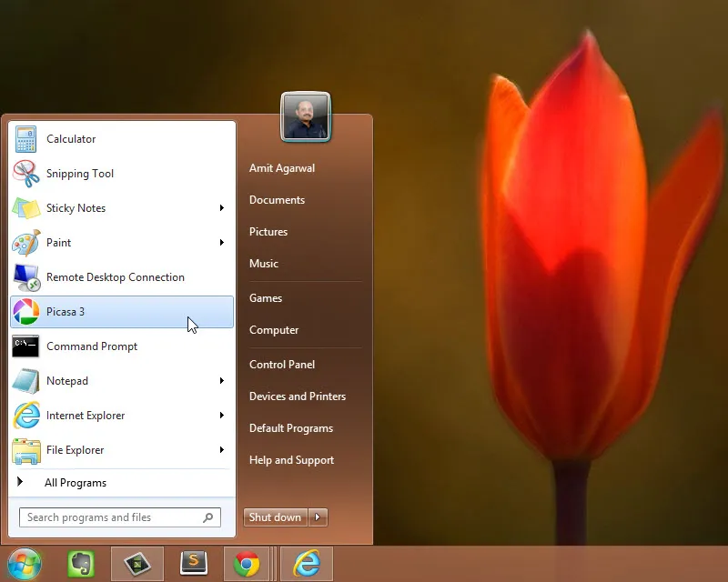728x582 pixels.
Task: Open the Command Prompt
Action: [92, 346]
